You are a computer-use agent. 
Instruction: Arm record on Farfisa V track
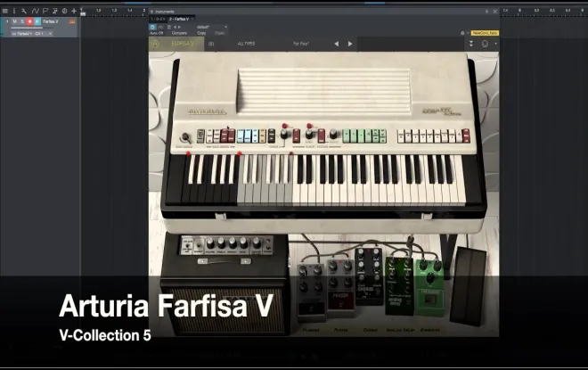[x=29, y=21]
